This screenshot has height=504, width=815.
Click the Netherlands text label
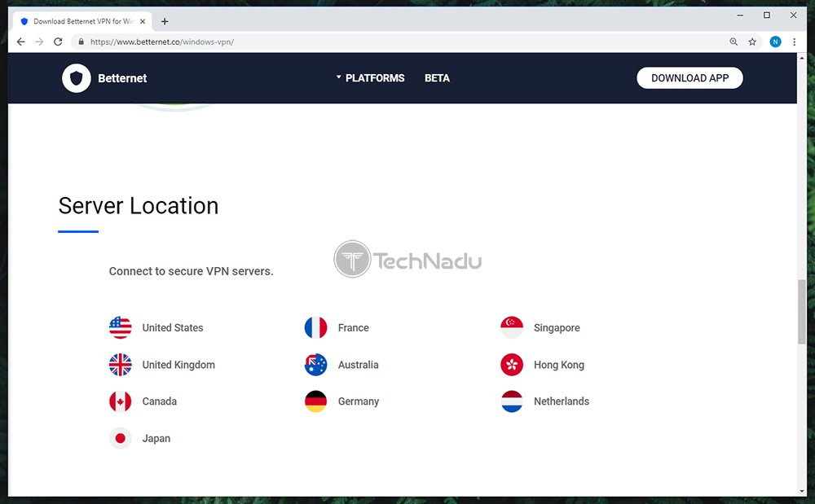click(x=562, y=401)
